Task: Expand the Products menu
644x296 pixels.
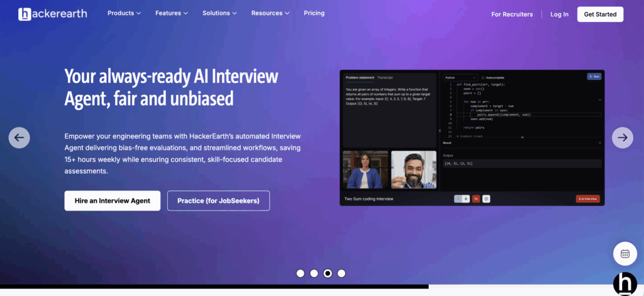Action: pos(124,13)
